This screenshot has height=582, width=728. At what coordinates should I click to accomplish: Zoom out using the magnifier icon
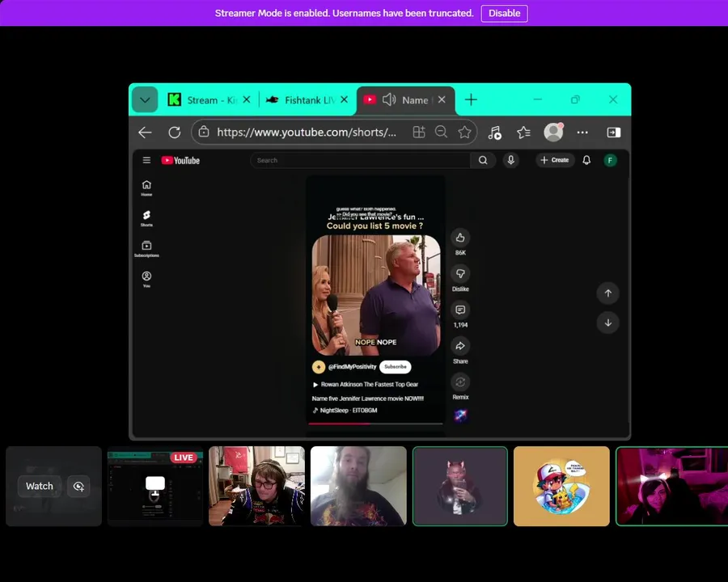point(441,133)
